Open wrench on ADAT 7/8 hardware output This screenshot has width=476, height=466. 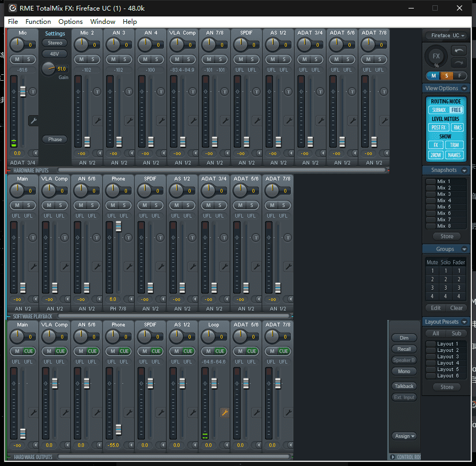288,412
